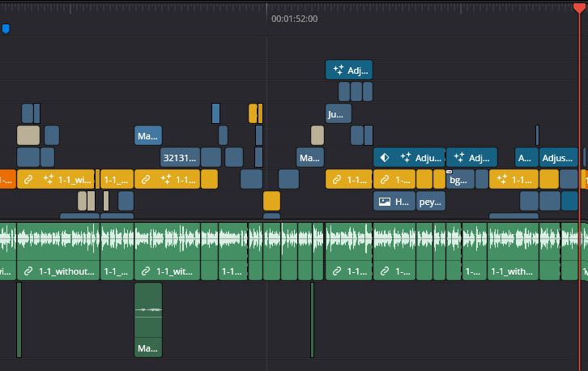Select the large beige clip at far left
Image resolution: width=588 pixels, height=371 pixels.
coord(28,135)
